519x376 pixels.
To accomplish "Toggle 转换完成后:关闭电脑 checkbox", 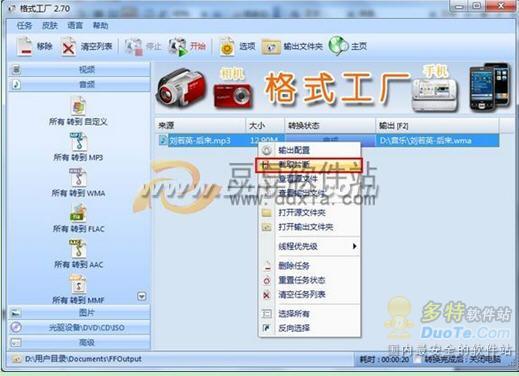I will pos(417,359).
